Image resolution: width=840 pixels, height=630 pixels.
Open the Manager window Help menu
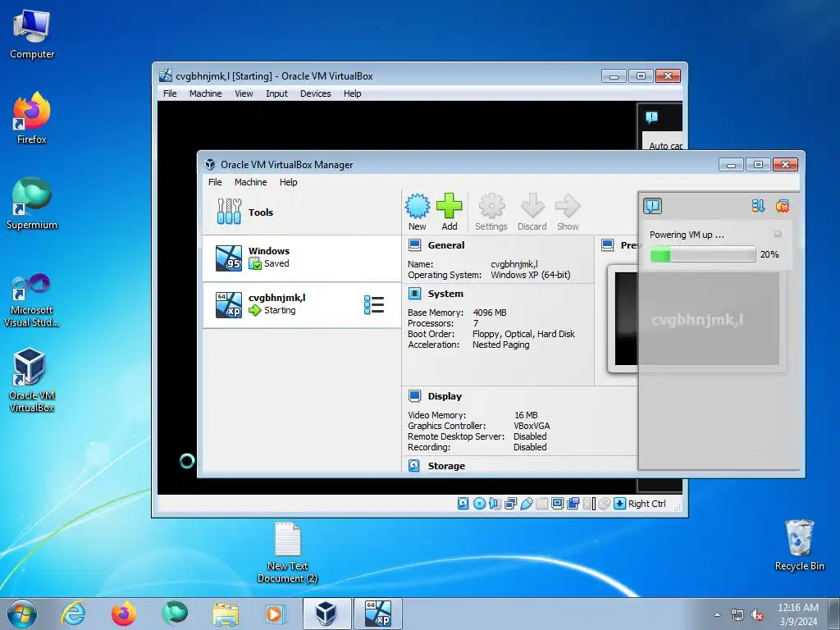288,182
